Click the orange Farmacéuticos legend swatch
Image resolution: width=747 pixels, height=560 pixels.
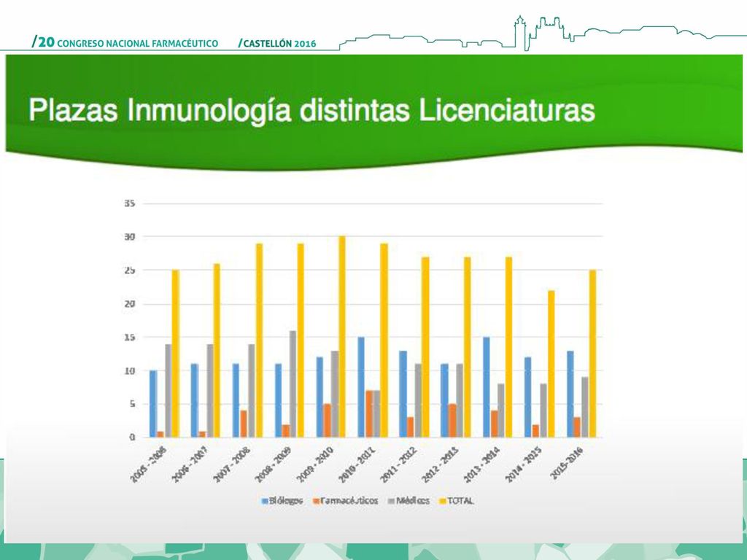click(x=316, y=501)
